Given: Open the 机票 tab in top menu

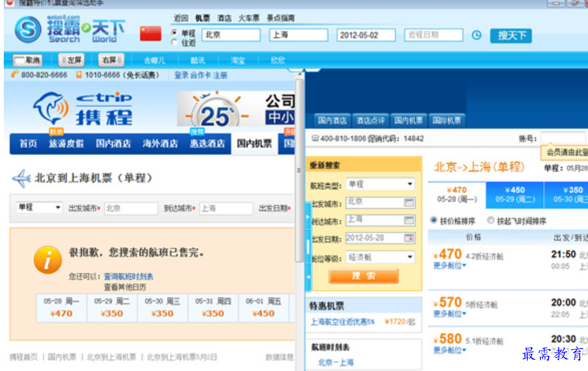Looking at the screenshot, I should (x=203, y=18).
